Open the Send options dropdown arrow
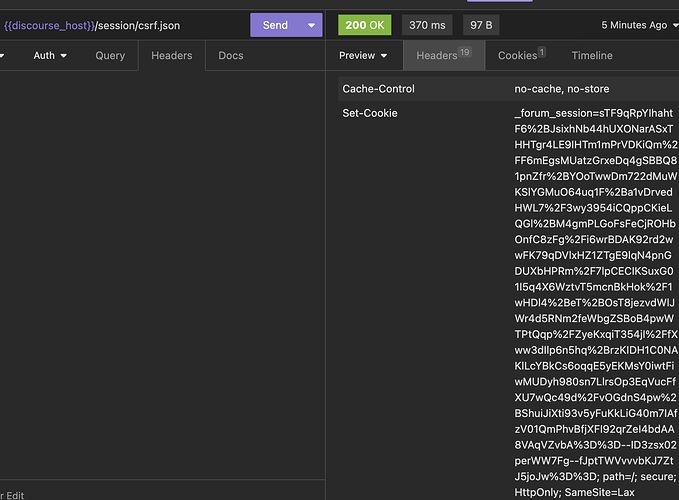This screenshot has height=500, width=679. pos(312,25)
